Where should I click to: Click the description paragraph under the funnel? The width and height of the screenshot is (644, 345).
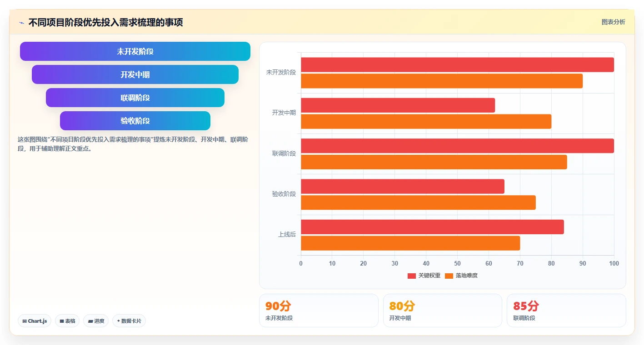(133, 144)
